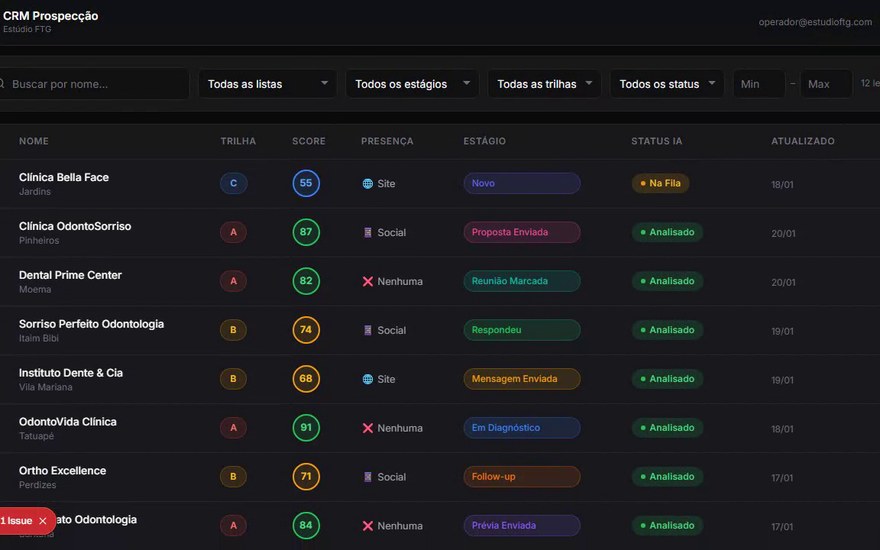Screen dimensions: 880x550
Task: Open the Sorriso Perfeito Odontologia lead
Action: click(91, 324)
